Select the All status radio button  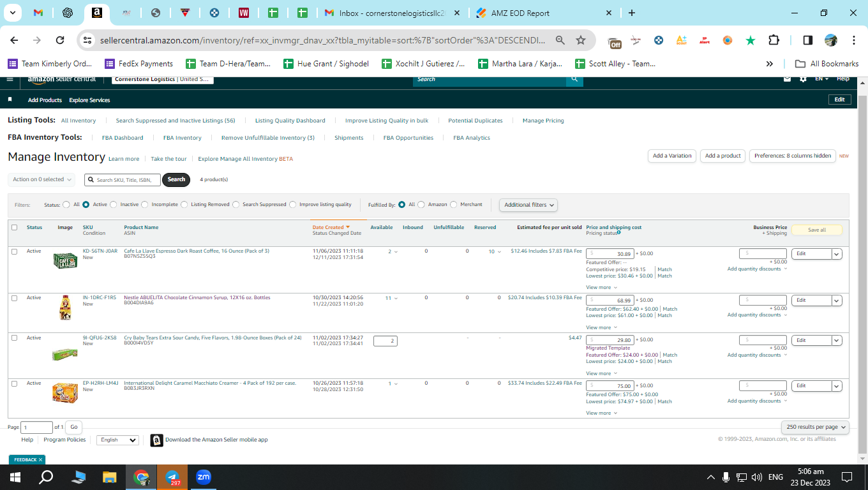[x=66, y=205]
